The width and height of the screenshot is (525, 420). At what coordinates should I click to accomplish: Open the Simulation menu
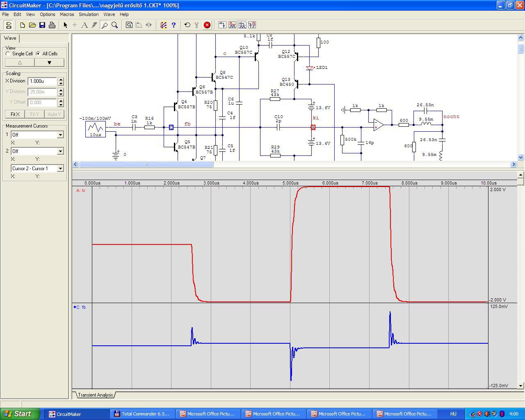click(x=89, y=14)
